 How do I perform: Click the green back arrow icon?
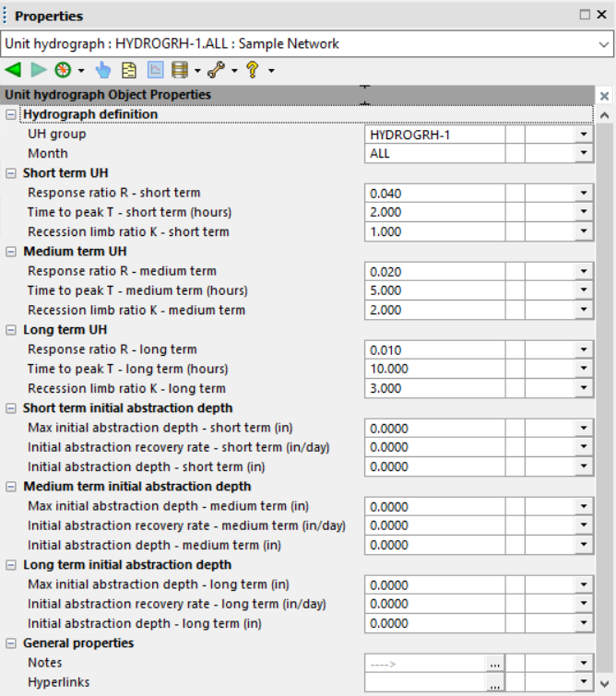coord(13,70)
